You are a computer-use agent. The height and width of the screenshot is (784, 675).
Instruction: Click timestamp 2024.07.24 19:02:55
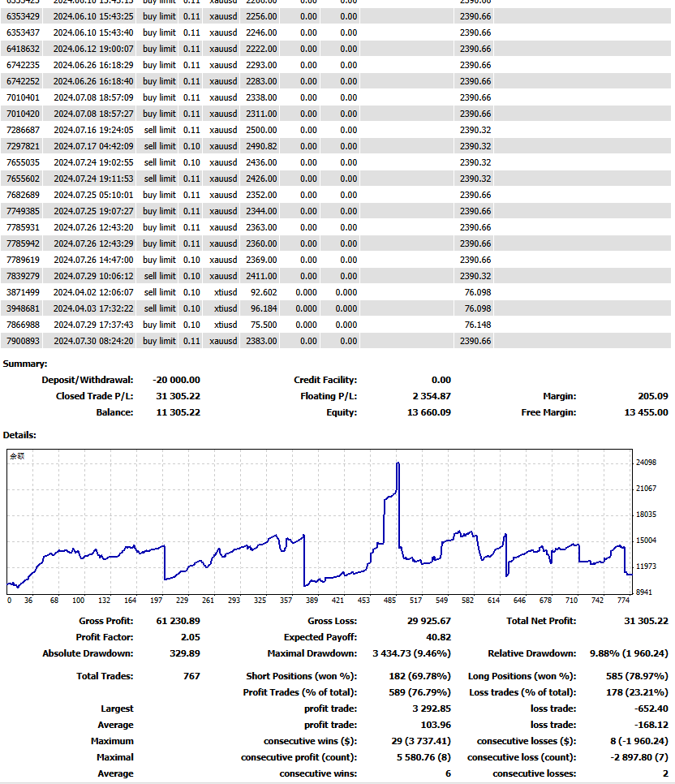tap(93, 162)
